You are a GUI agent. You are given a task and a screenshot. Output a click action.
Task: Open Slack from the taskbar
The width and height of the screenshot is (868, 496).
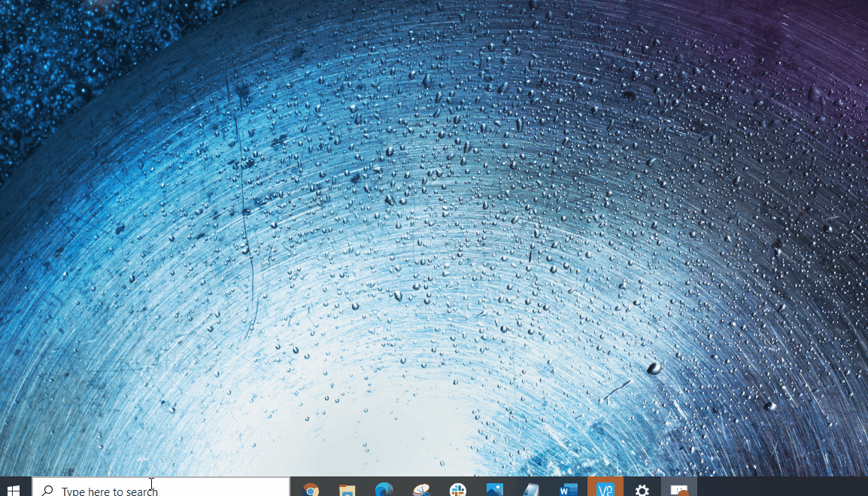pyautogui.click(x=458, y=488)
